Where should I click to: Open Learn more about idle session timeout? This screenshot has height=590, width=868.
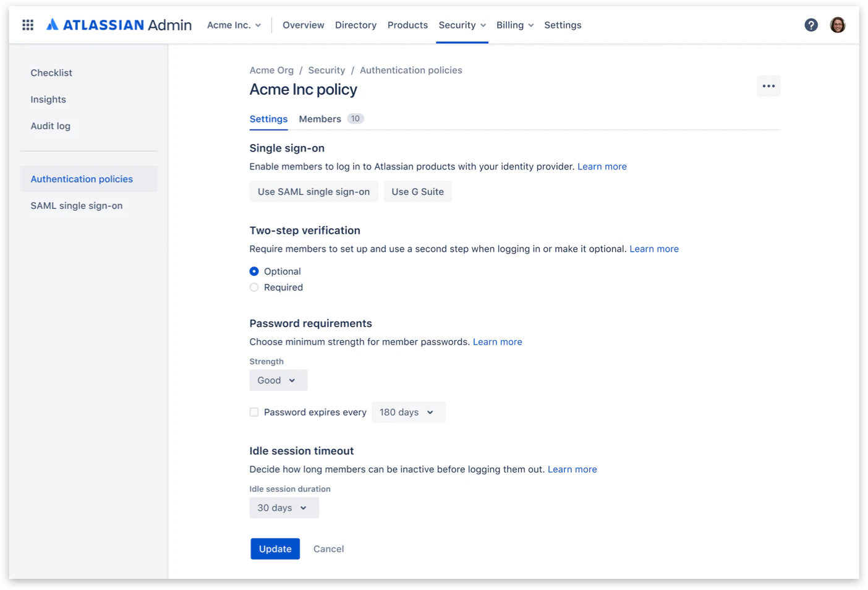572,469
